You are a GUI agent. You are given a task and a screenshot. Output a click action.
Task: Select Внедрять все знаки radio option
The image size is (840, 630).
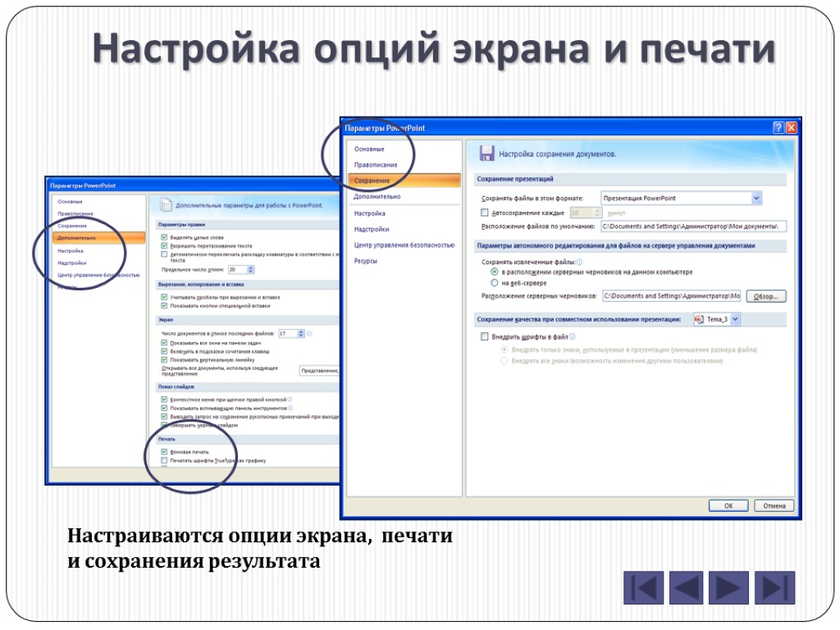pyautogui.click(x=504, y=361)
